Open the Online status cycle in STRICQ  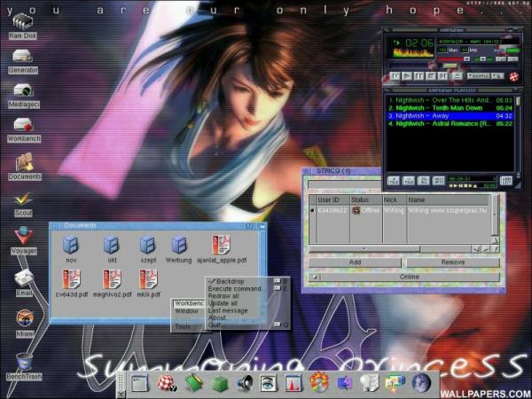(x=404, y=277)
